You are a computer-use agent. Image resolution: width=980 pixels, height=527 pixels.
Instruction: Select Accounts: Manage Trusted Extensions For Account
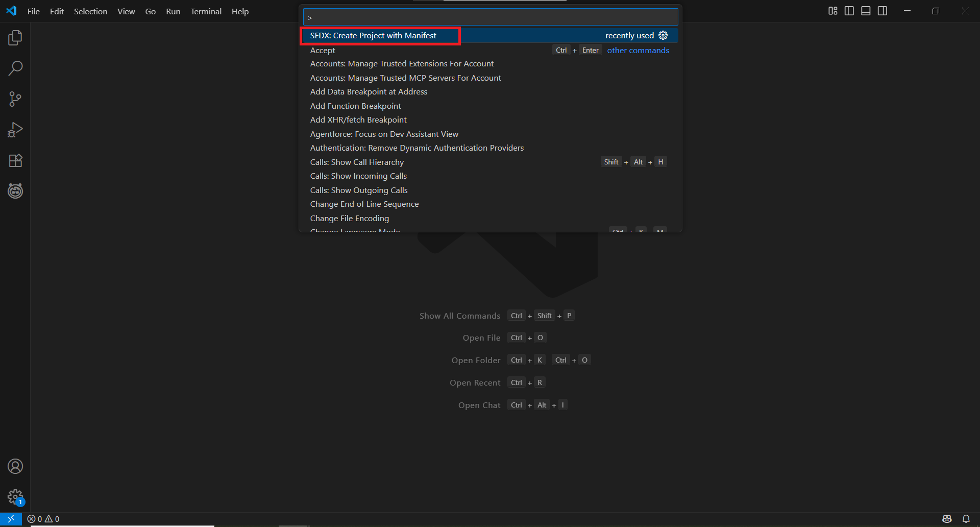491,64
